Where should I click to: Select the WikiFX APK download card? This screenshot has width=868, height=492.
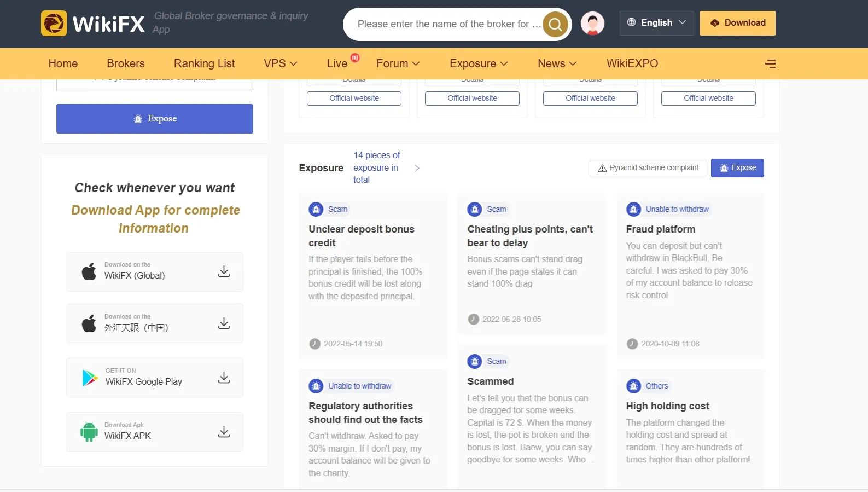(155, 432)
